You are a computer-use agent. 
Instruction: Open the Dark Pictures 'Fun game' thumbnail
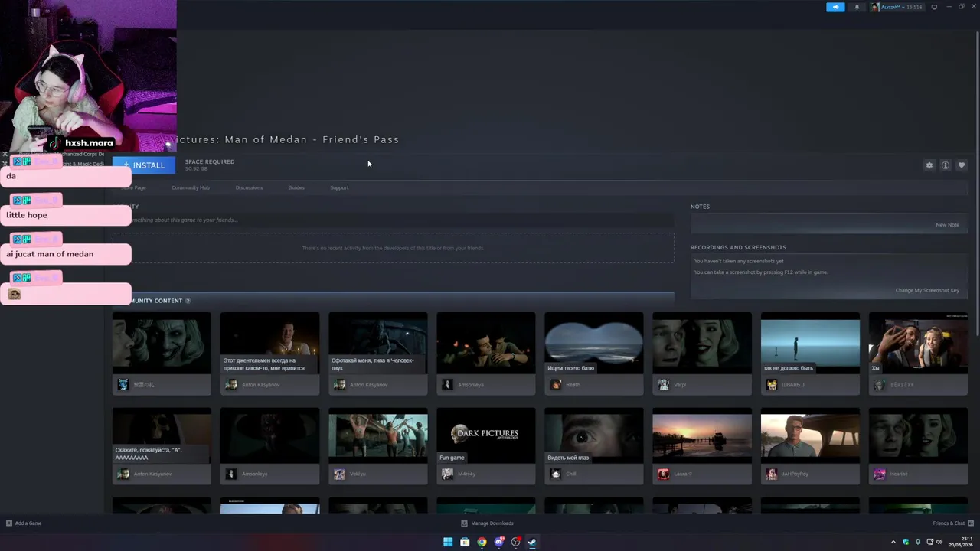click(485, 435)
